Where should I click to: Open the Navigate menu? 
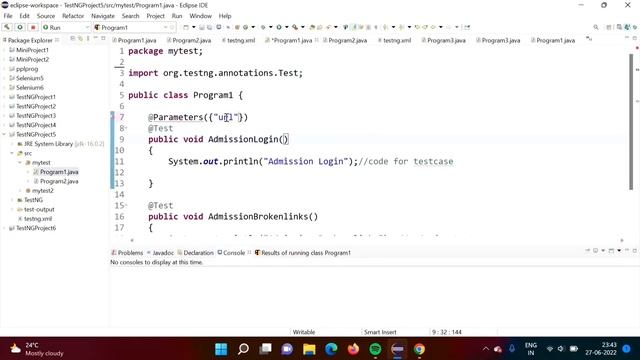click(103, 16)
